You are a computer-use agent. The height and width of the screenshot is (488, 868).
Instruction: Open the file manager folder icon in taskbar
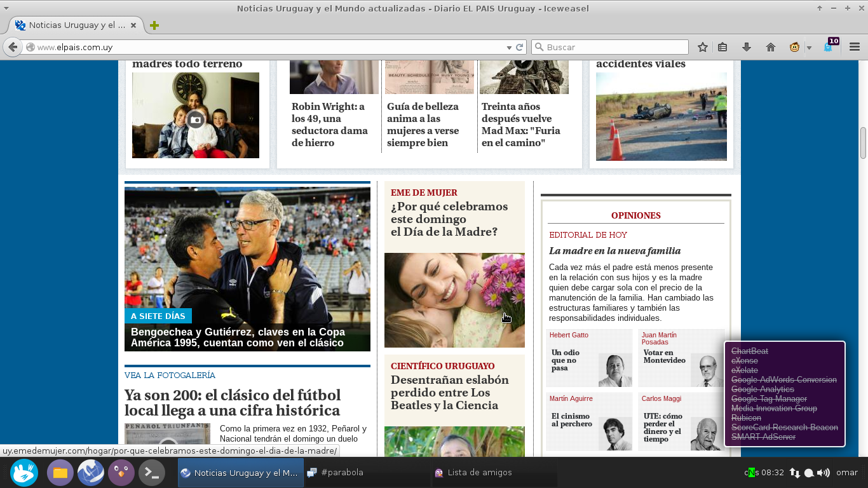click(x=60, y=473)
